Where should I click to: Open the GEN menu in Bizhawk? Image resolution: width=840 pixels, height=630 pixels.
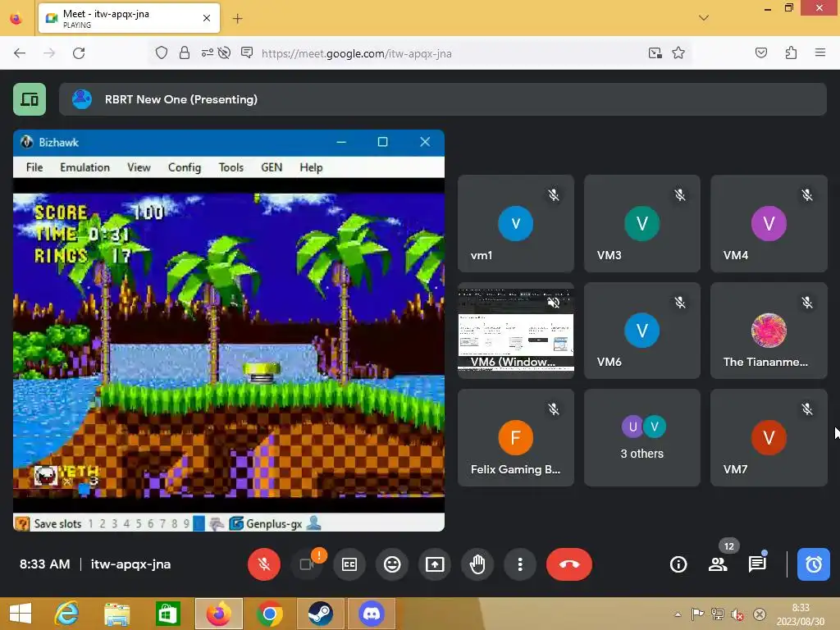tap(272, 167)
